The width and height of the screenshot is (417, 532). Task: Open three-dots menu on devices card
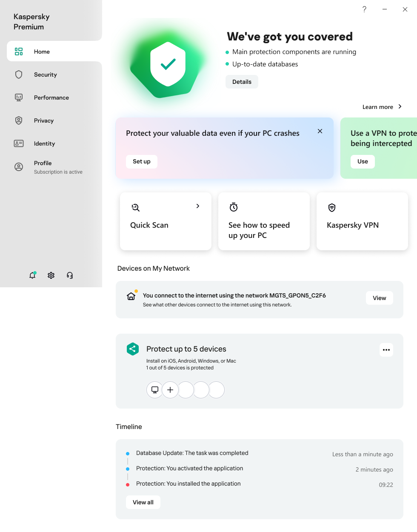[386, 350]
